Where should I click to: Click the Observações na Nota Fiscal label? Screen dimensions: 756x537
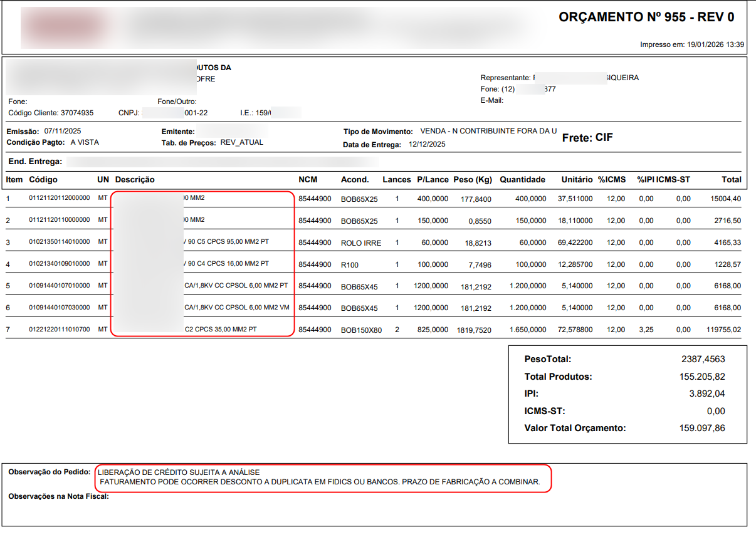(x=59, y=497)
